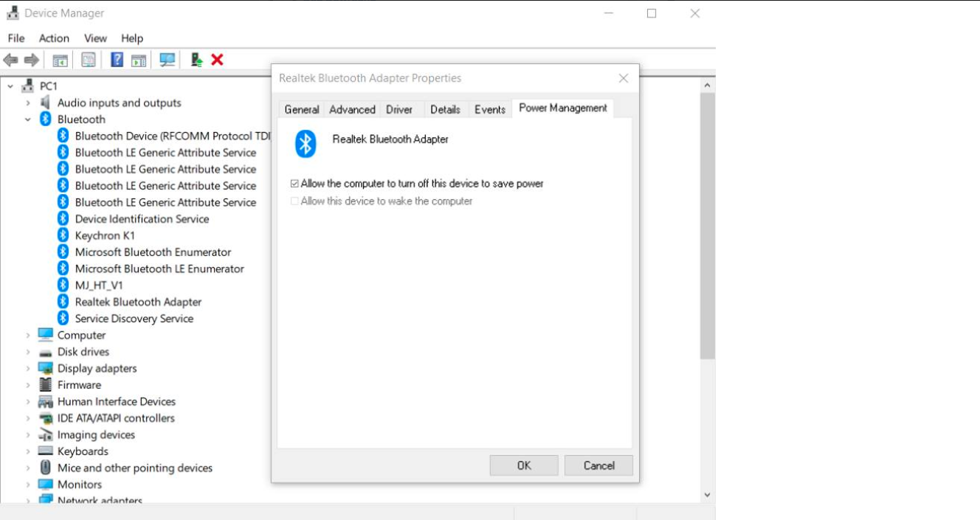The image size is (980, 520).
Task: Collapse the PC1 root node
Action: coord(10,86)
